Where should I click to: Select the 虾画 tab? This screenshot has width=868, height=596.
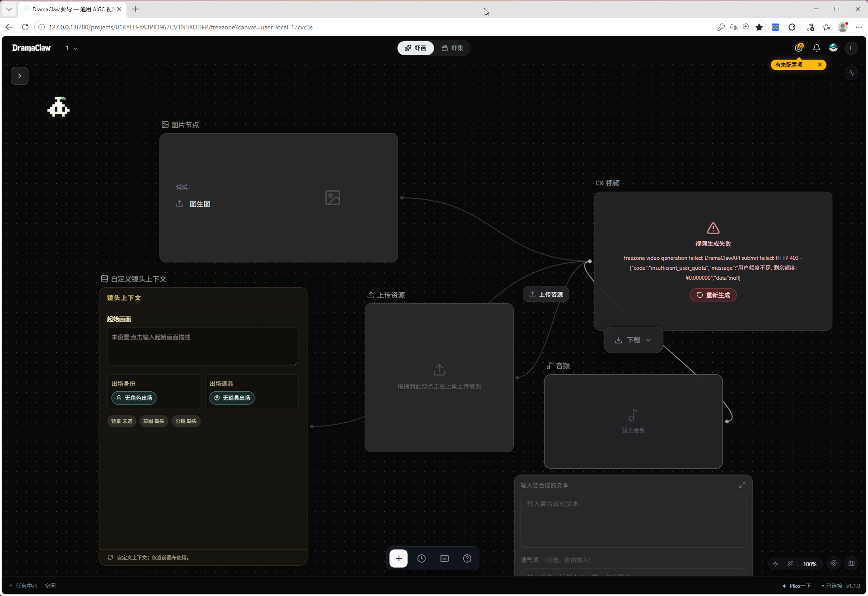click(x=416, y=48)
